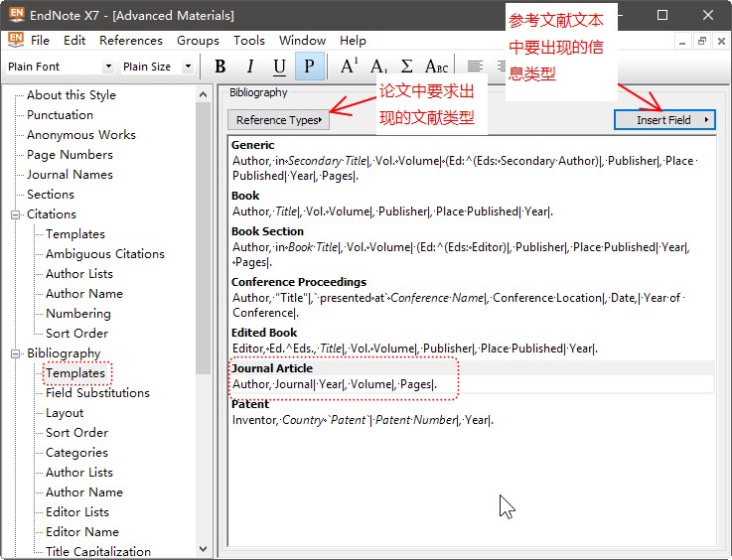Open the Window menu

coord(303,41)
